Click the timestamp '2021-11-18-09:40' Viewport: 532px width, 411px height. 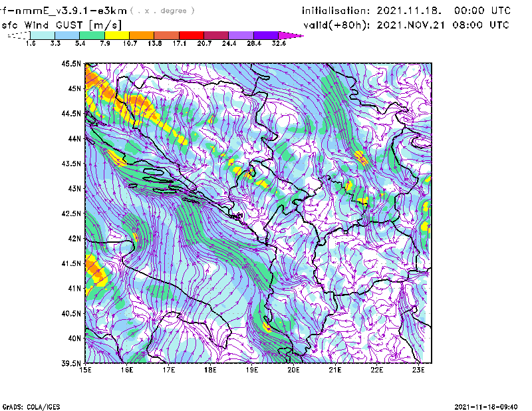pyautogui.click(x=486, y=407)
